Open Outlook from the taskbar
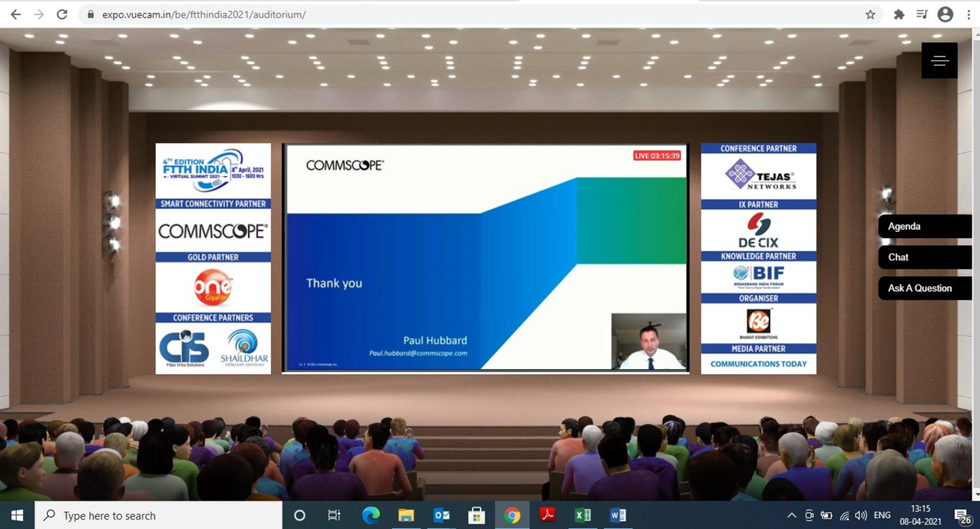The width and height of the screenshot is (980, 529). click(442, 515)
